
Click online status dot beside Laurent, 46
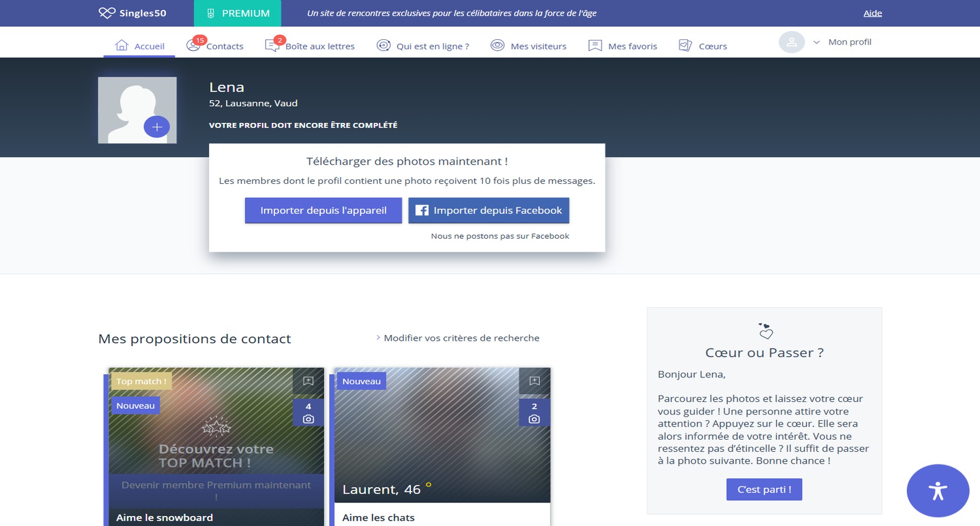pyautogui.click(x=429, y=485)
